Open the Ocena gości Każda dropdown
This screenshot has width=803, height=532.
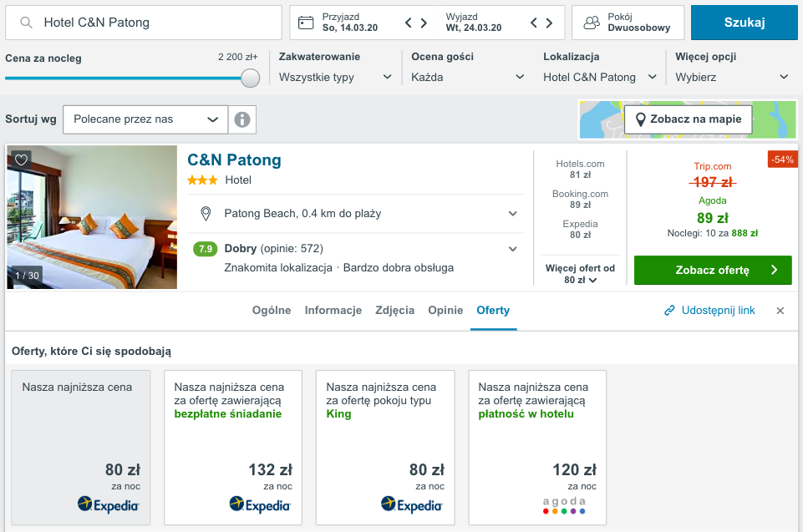[467, 78]
